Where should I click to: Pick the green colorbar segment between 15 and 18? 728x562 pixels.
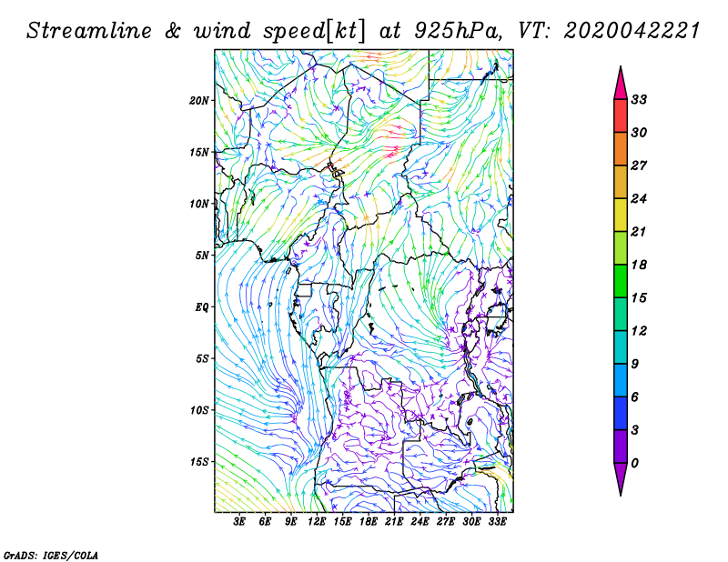(621, 281)
